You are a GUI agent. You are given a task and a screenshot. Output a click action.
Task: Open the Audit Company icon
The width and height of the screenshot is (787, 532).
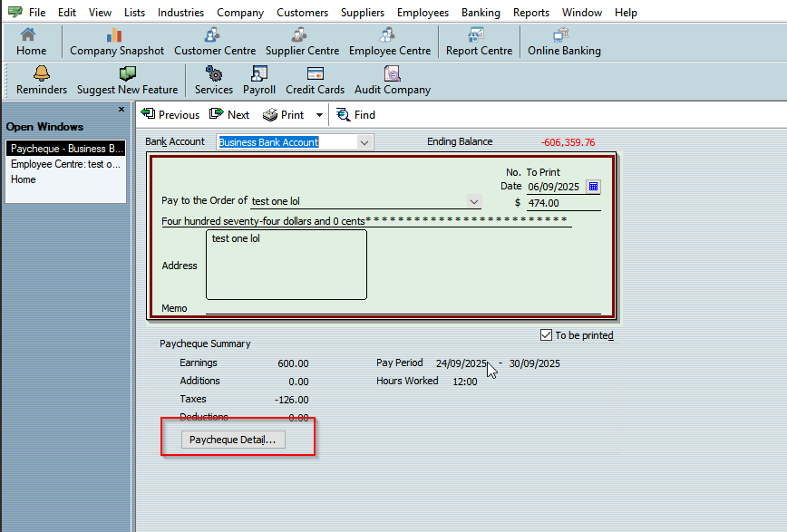click(392, 73)
